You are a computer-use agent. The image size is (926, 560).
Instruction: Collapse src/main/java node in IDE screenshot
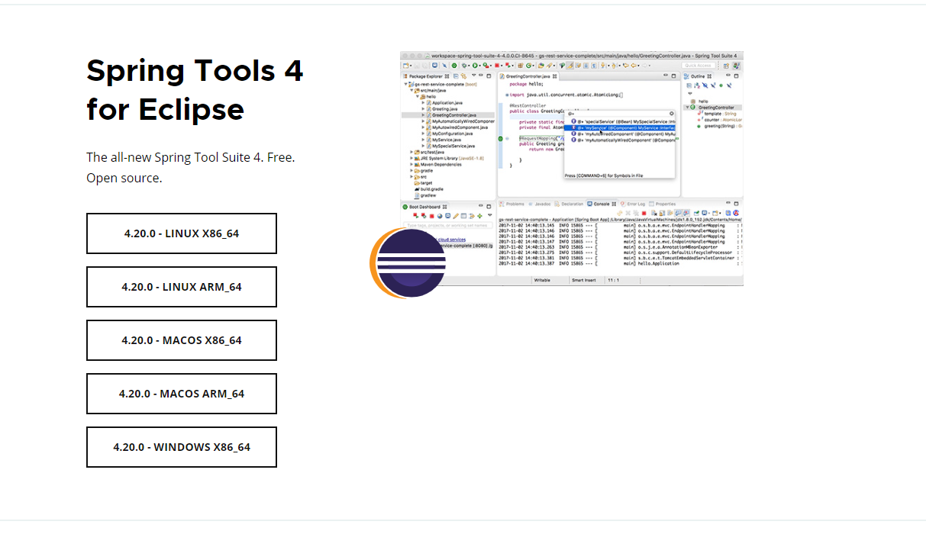tap(411, 90)
